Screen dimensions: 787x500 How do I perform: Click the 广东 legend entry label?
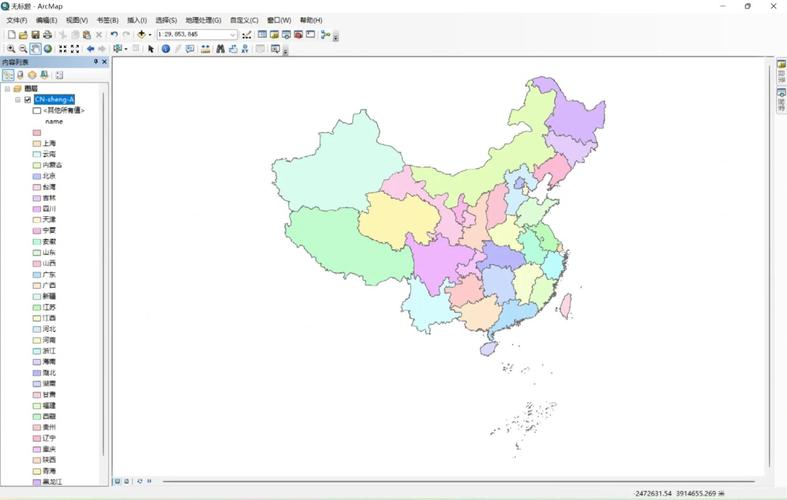[49, 275]
